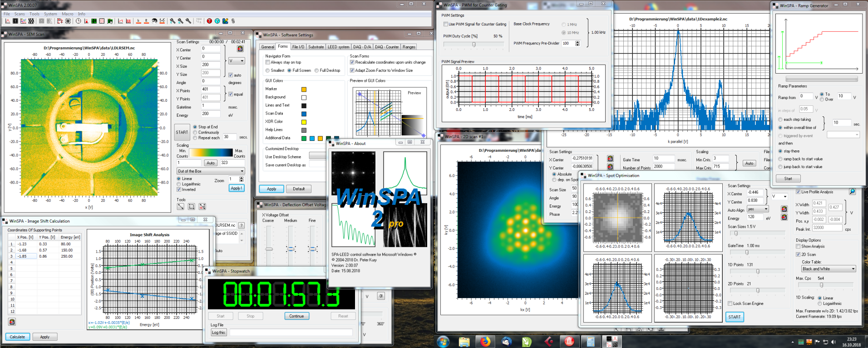Click the multi-colored curves toolbar icon
Screen dimensions: 868x348
coord(23,21)
